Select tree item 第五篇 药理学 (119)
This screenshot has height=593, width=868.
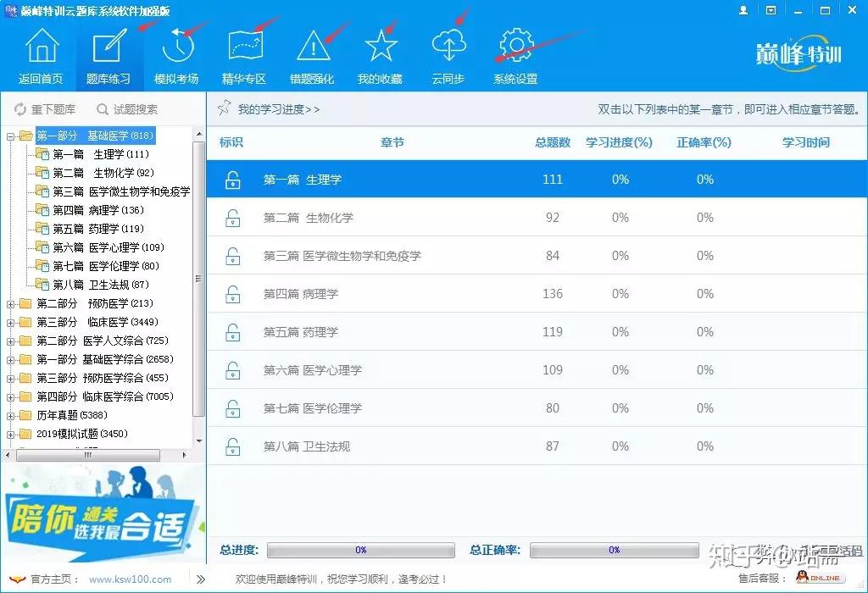coord(98,229)
